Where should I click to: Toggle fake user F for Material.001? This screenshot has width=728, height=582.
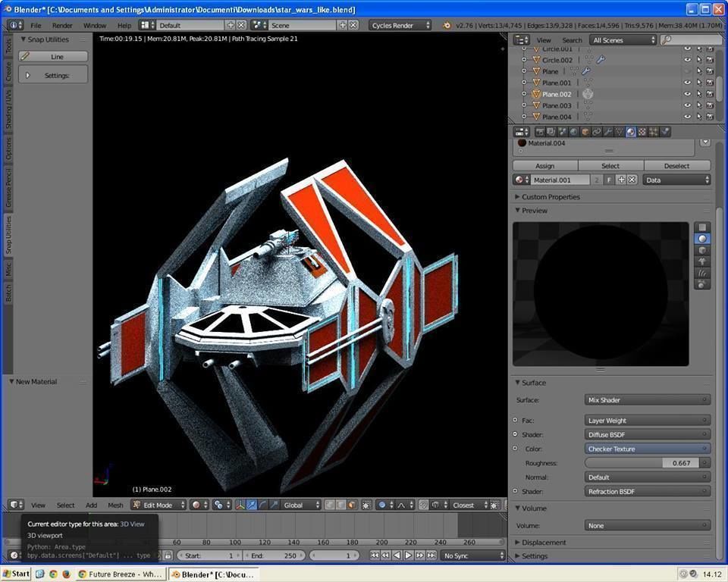coord(609,180)
